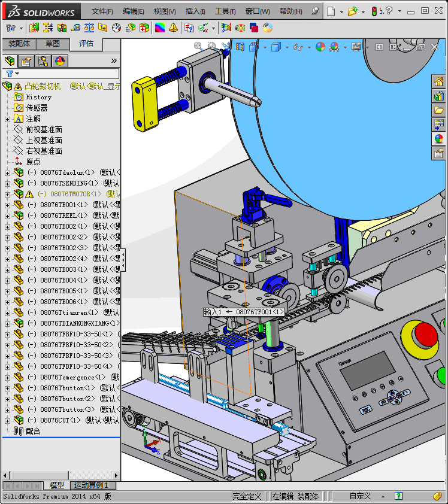Click the Edit Appearance sphere icon
This screenshot has width=448, height=504.
(x=320, y=47)
